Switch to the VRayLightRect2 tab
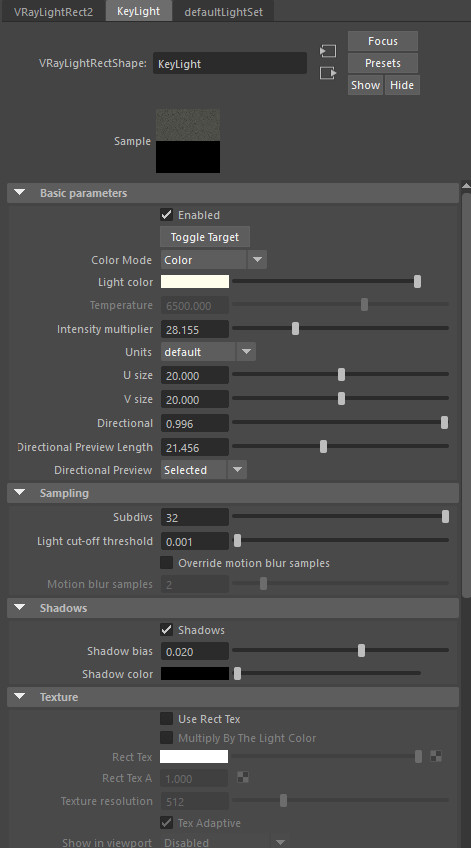The height and width of the screenshot is (848, 471). pyautogui.click(x=53, y=12)
